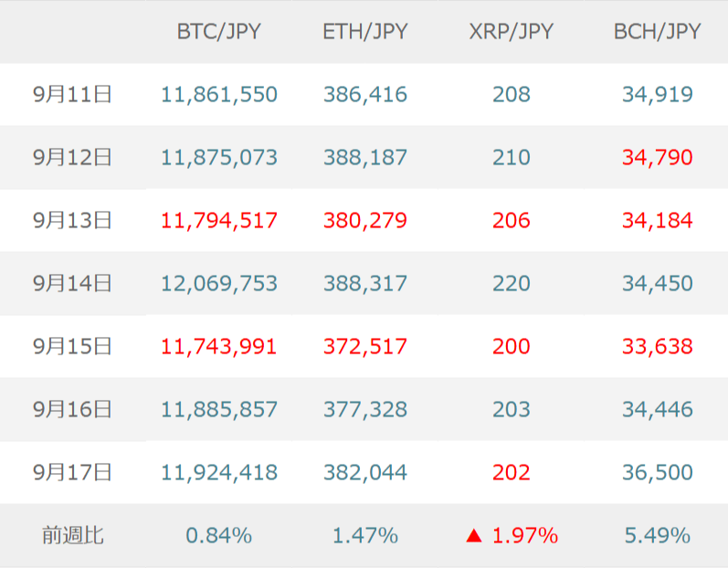Click red ETH value 380,279

pyautogui.click(x=365, y=220)
